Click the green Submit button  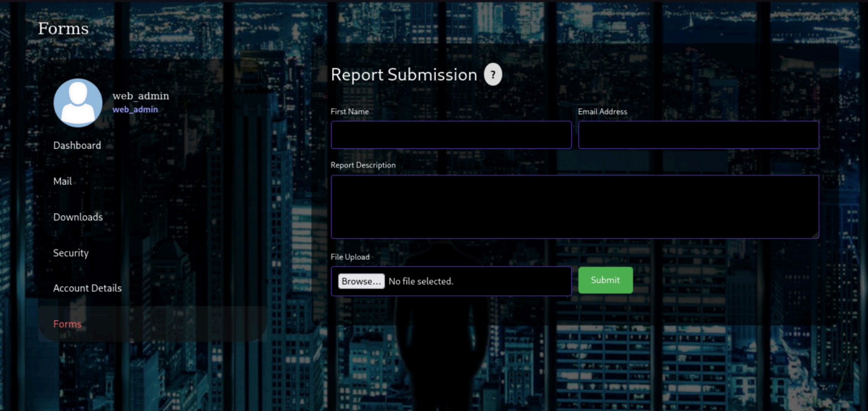pos(605,280)
